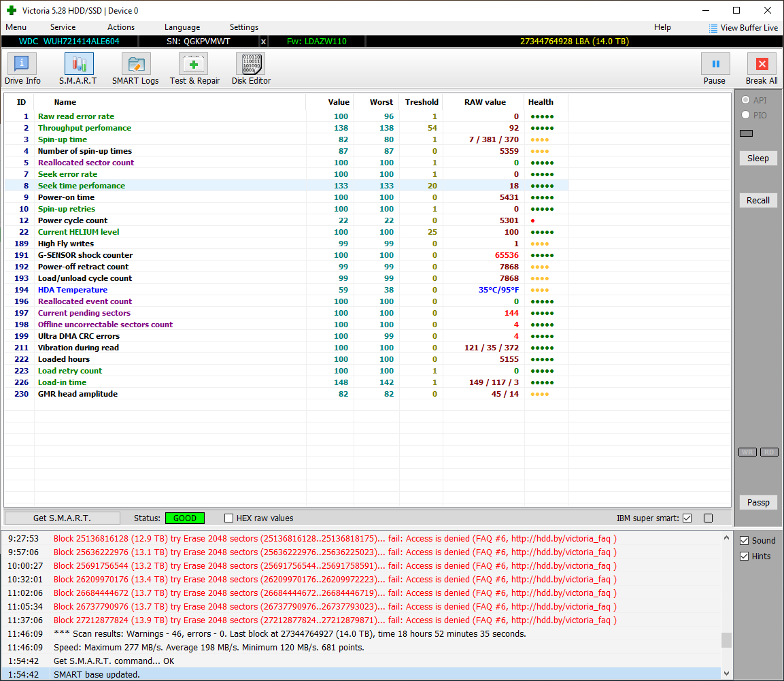
Task: Open the Drive Info panel
Action: click(22, 69)
